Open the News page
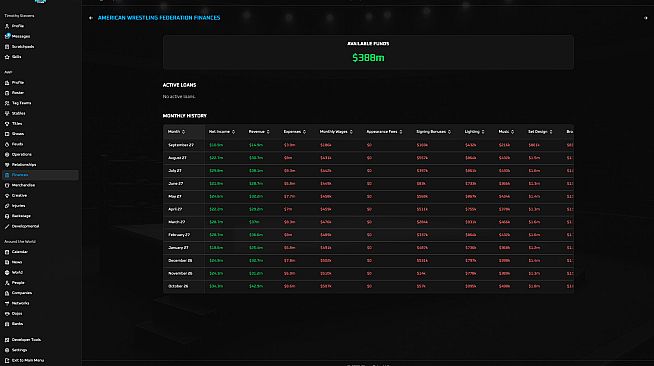 click(x=13, y=262)
